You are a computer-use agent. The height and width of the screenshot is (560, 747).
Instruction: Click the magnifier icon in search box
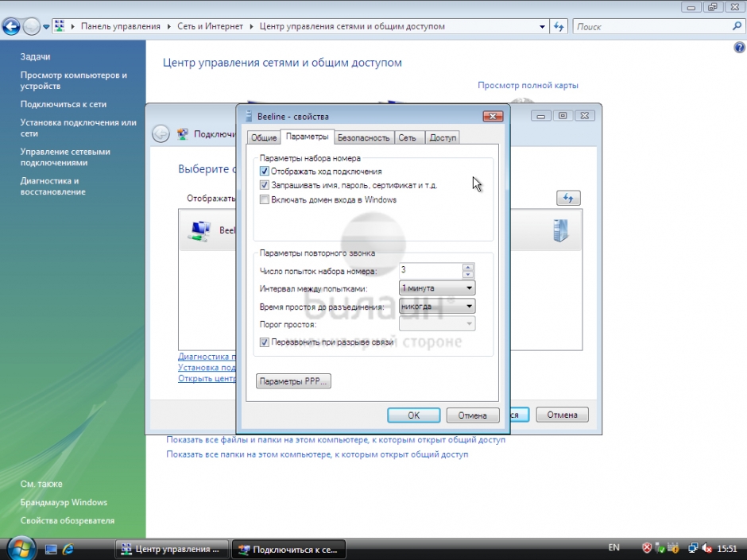(737, 27)
